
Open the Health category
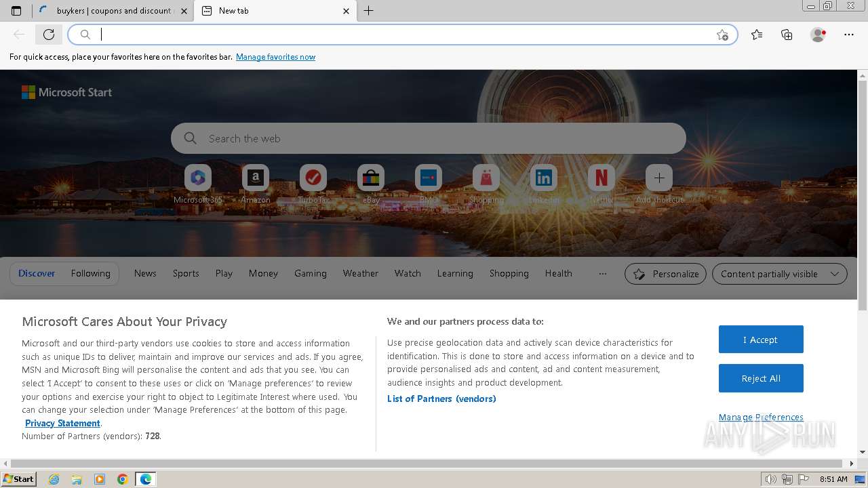(559, 274)
